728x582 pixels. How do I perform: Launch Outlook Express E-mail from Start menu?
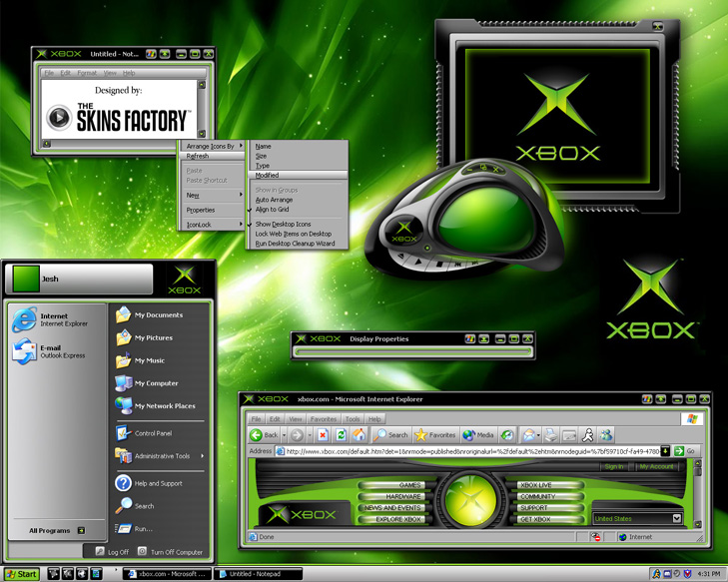(x=49, y=351)
